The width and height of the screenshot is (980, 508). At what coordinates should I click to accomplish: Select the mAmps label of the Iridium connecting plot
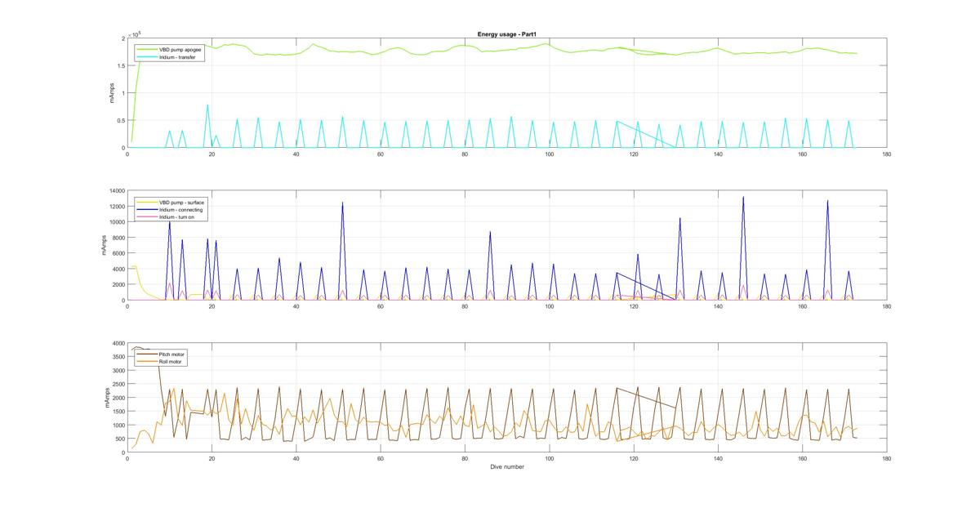click(x=105, y=245)
